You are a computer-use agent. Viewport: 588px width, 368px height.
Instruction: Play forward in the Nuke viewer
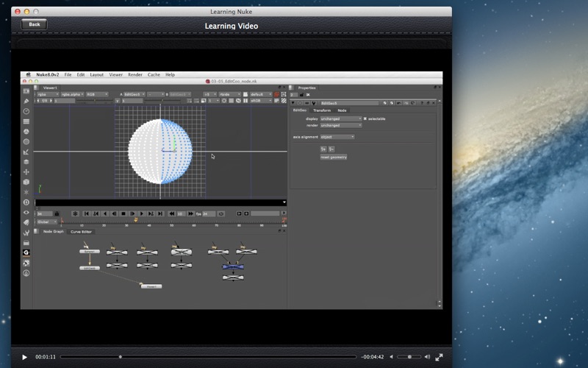[x=142, y=213]
